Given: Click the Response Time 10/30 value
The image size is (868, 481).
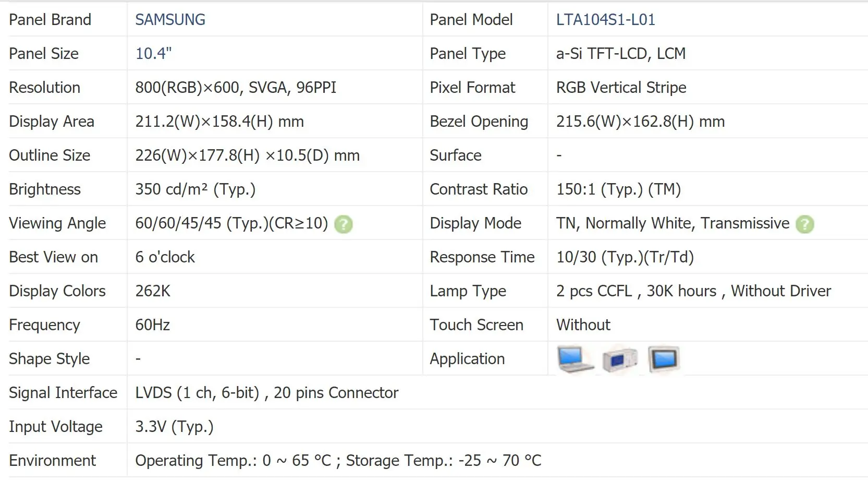Looking at the screenshot, I should click(x=625, y=257).
